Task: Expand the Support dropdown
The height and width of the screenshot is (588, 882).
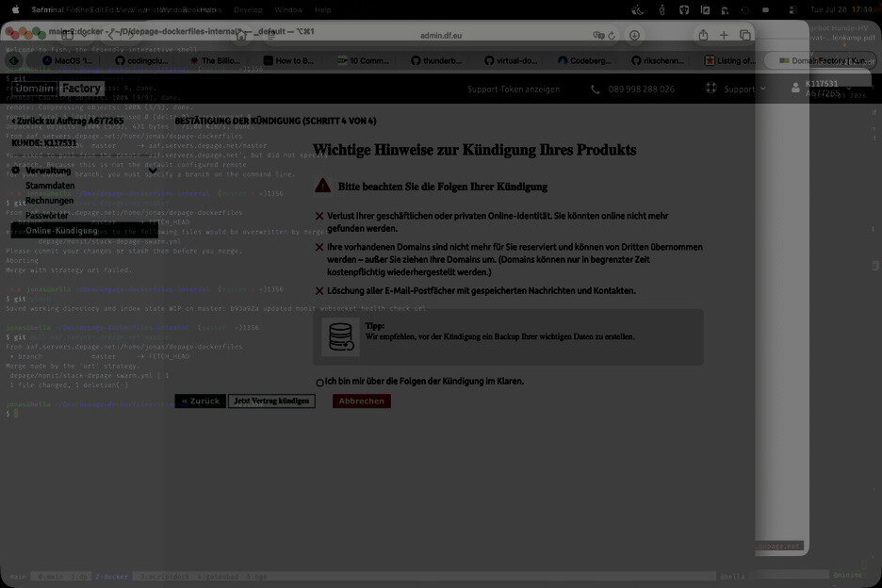Action: (x=744, y=89)
